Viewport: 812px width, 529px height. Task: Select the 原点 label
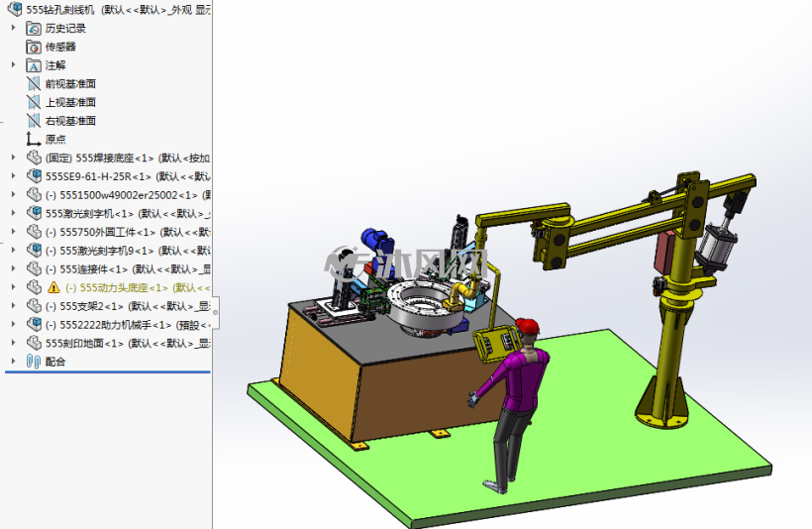[x=55, y=140]
